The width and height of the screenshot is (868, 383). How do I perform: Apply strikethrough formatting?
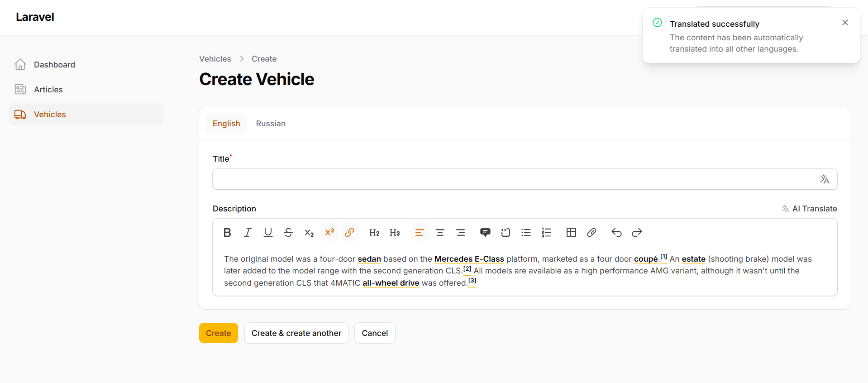[288, 233]
